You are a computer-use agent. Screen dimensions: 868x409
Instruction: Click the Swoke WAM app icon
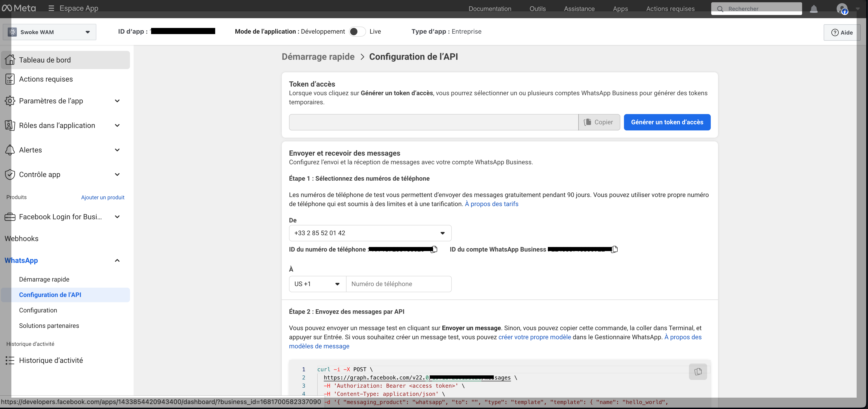click(12, 32)
